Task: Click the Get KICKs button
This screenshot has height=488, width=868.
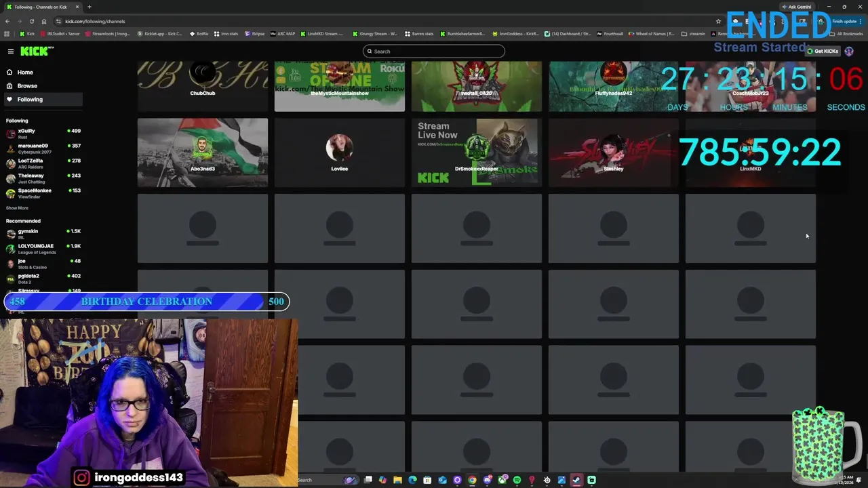Action: click(x=823, y=51)
